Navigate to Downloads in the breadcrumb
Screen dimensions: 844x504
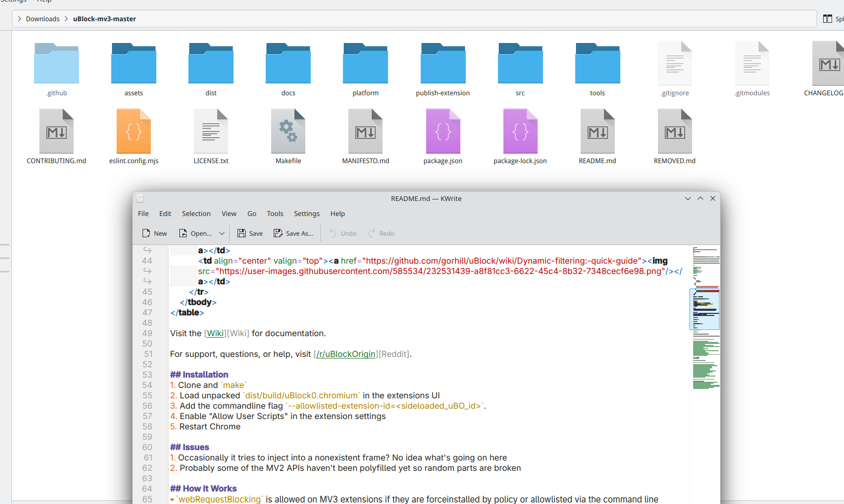tap(43, 19)
